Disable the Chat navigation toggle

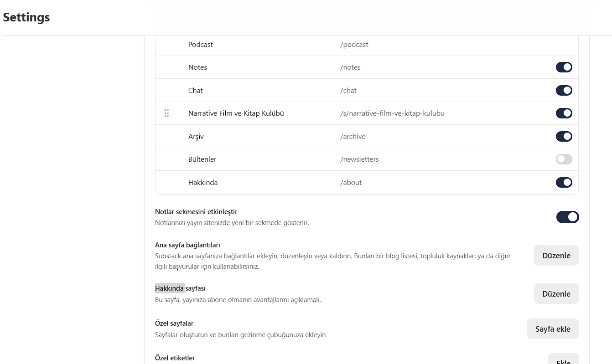pos(564,90)
